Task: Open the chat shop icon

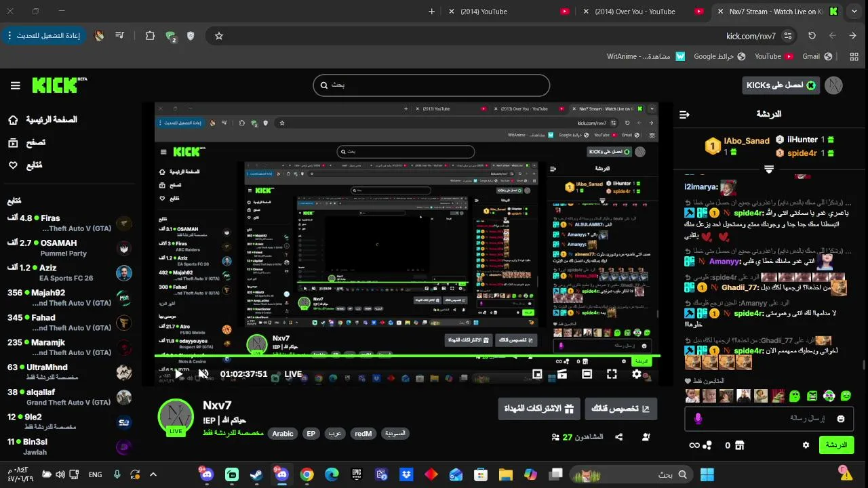Action: click(740, 445)
